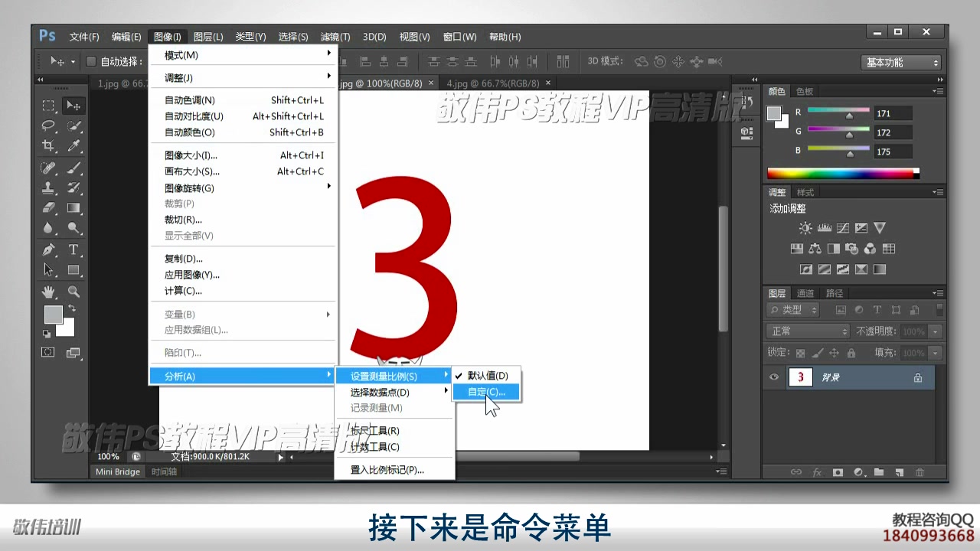Screen dimensions: 980x551
Task: Add Brightness/Contrast adjustment
Action: pos(805,228)
